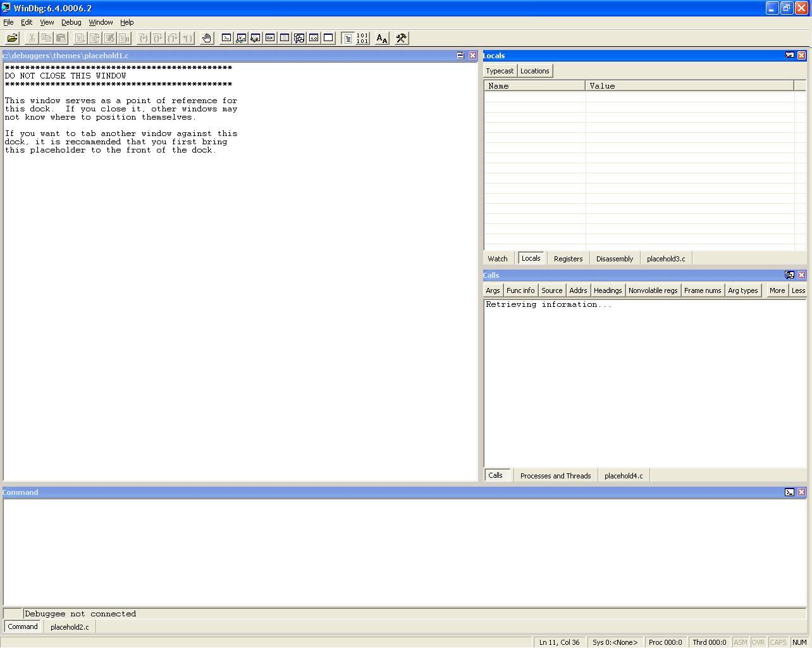Undock the Calls window via its title icon

(789, 275)
